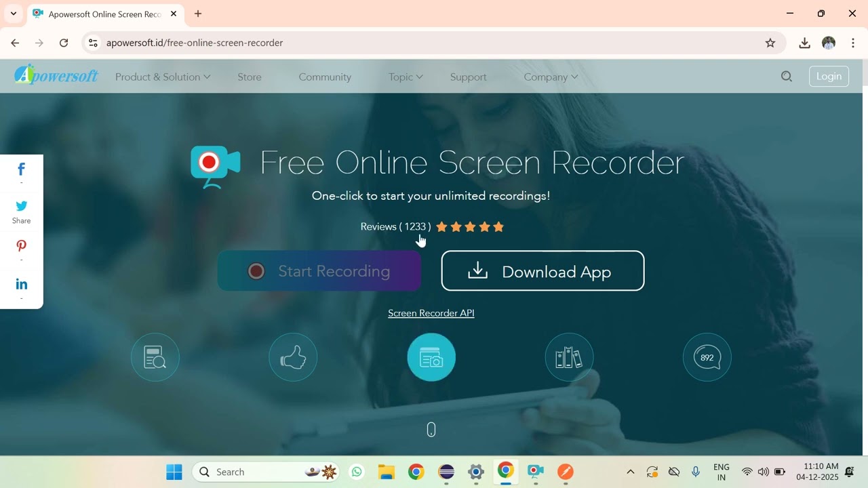Click the Start Recording button

click(319, 271)
